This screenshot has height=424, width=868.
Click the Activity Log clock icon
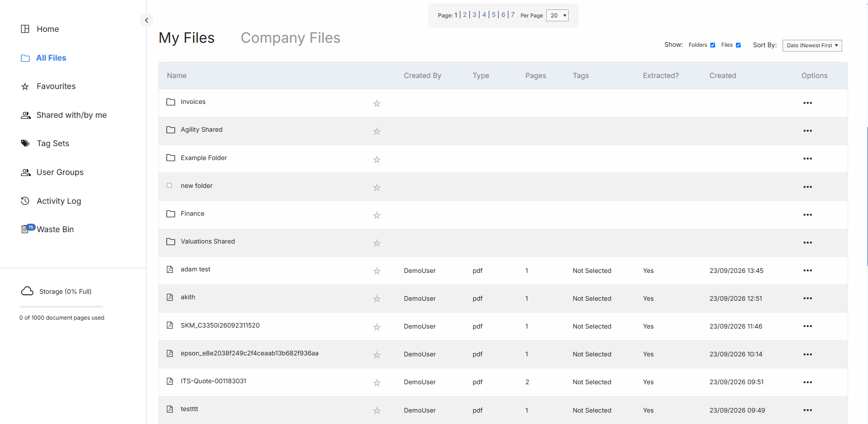(x=25, y=201)
